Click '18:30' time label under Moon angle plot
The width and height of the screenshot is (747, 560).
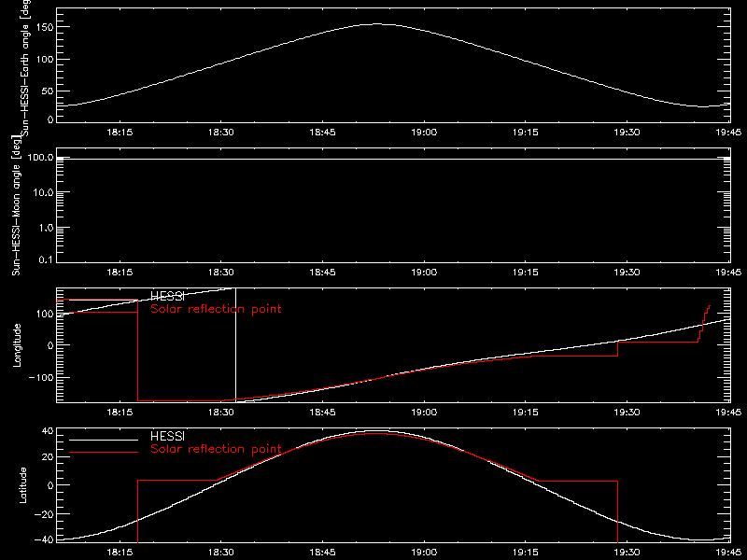(221, 273)
